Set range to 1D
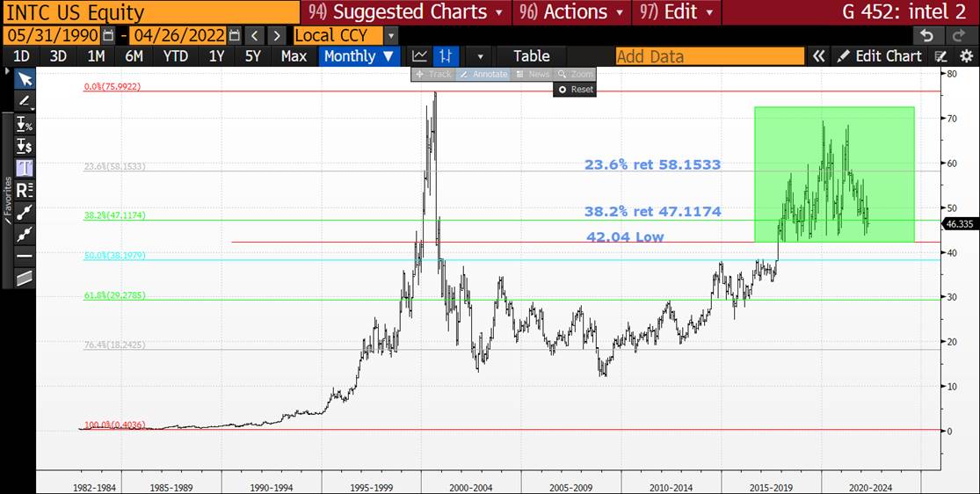Image resolution: width=980 pixels, height=494 pixels. point(21,56)
